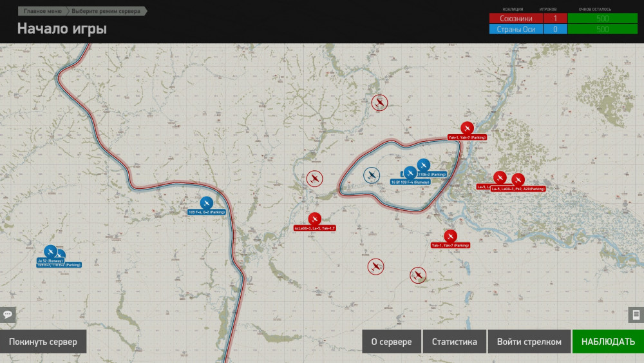Click the Выберите режим сервера breadcrumb

[106, 11]
